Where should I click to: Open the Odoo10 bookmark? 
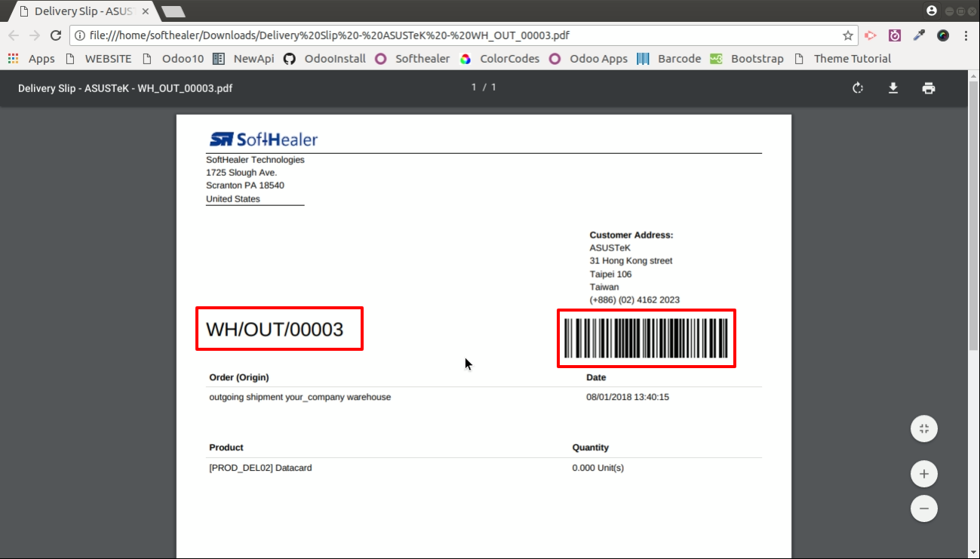click(173, 59)
